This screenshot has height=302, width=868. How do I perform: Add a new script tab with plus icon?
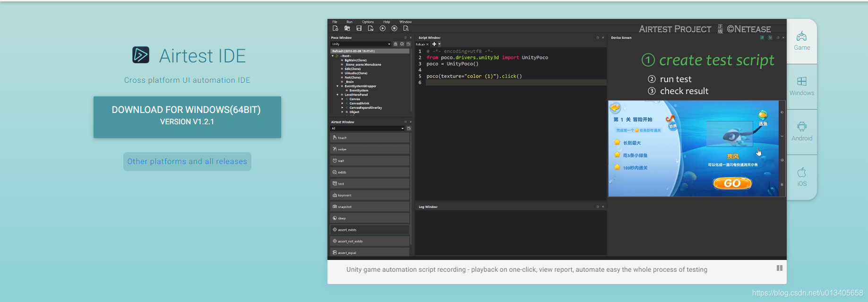pyautogui.click(x=434, y=44)
